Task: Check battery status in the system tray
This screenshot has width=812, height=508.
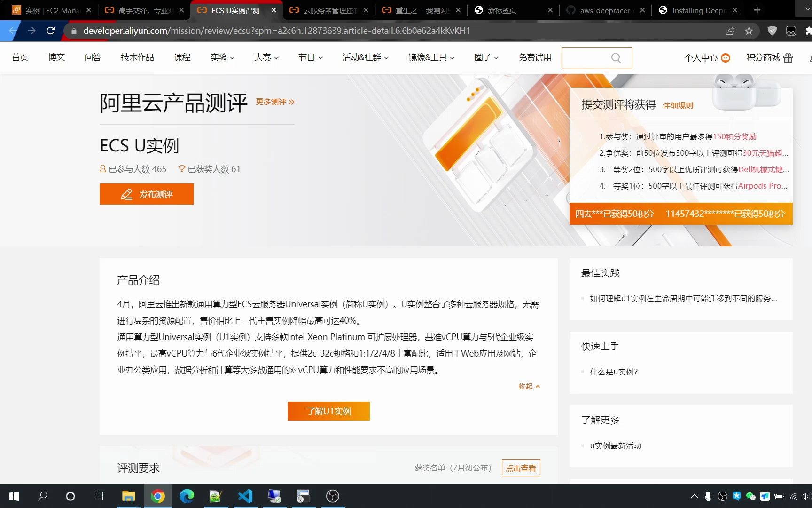Action: [779, 496]
